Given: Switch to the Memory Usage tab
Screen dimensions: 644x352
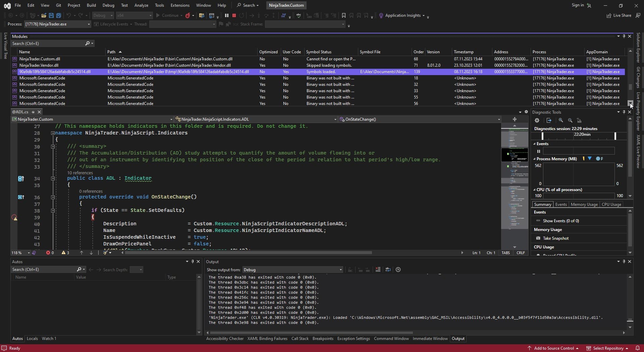Looking at the screenshot, I should (x=584, y=204).
